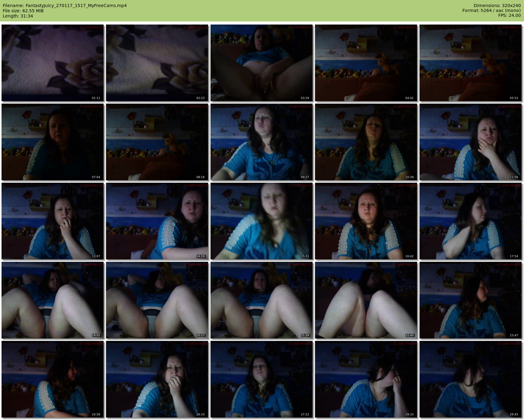524x420 pixels.
Task: Choose the frame stamped 27:22
Action: [262, 379]
